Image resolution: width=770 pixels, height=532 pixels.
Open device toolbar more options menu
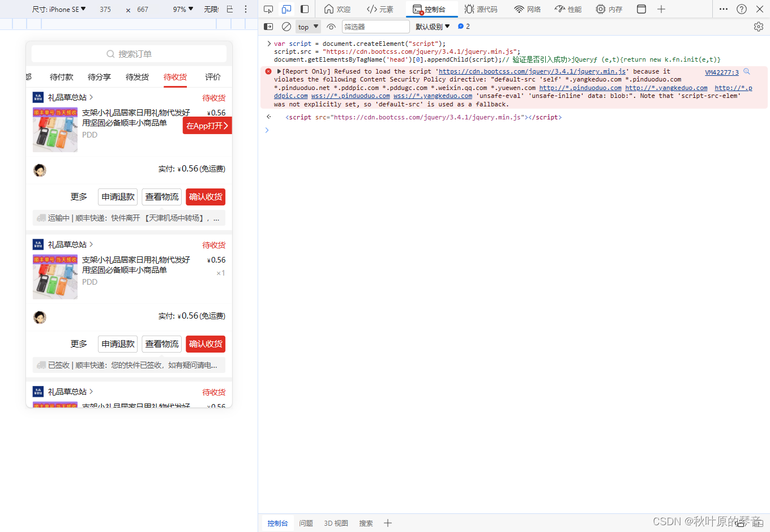tap(246, 9)
